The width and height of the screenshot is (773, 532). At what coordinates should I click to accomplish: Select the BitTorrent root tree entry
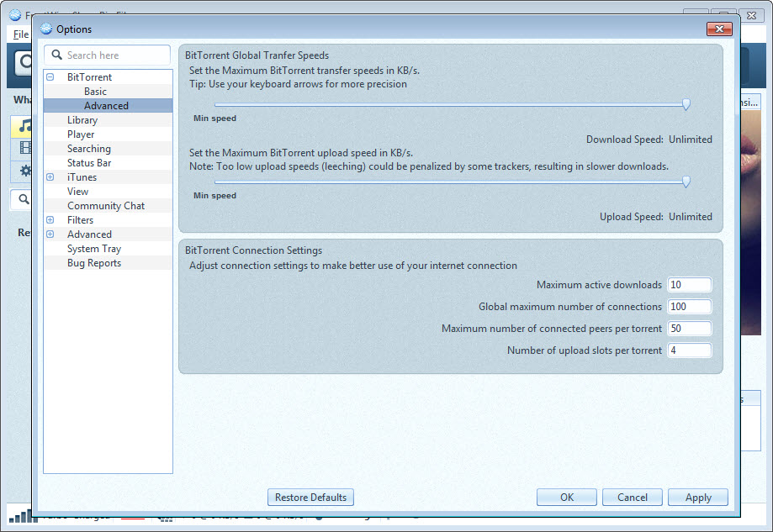coord(89,77)
